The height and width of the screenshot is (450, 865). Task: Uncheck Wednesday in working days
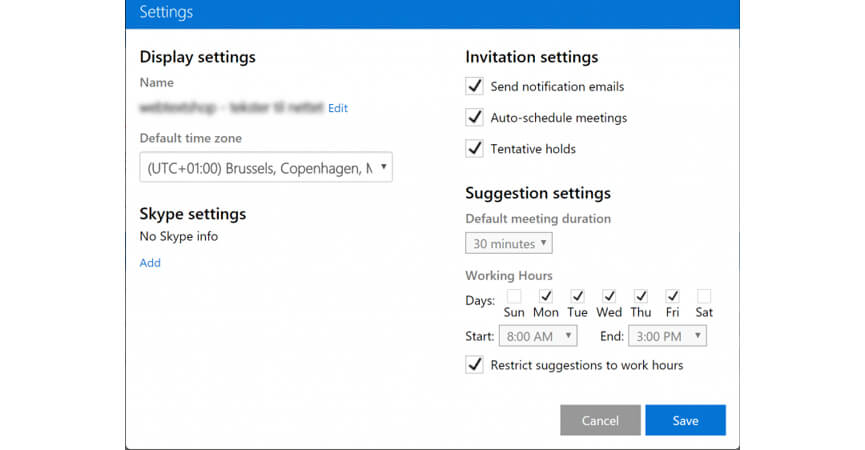(x=609, y=296)
